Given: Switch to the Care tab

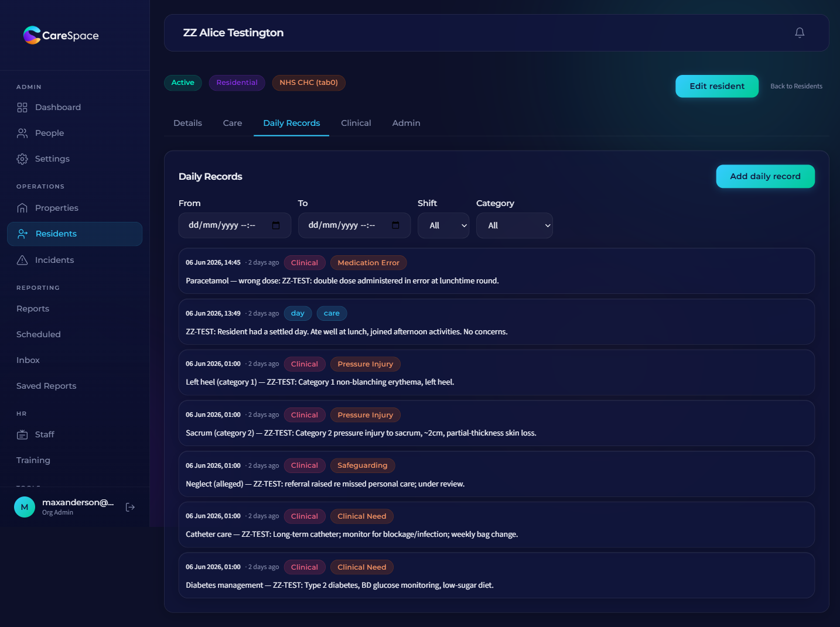Looking at the screenshot, I should 233,123.
